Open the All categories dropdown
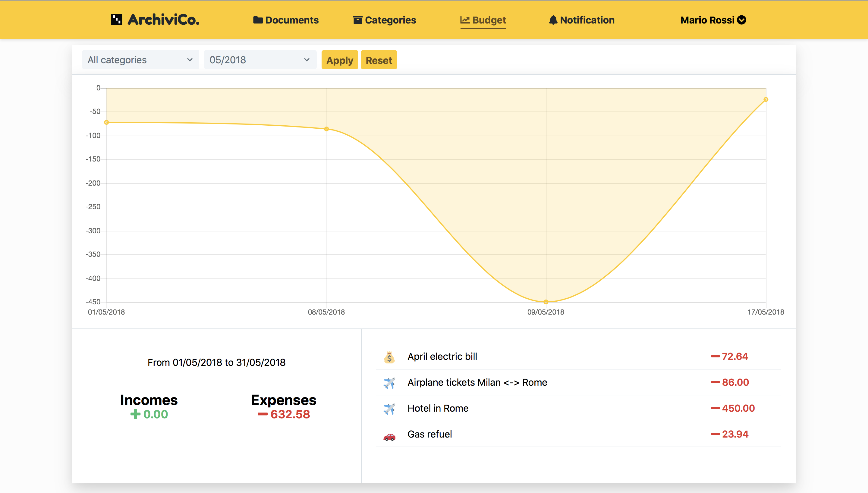Screen dimensions: 868x493 140,60
